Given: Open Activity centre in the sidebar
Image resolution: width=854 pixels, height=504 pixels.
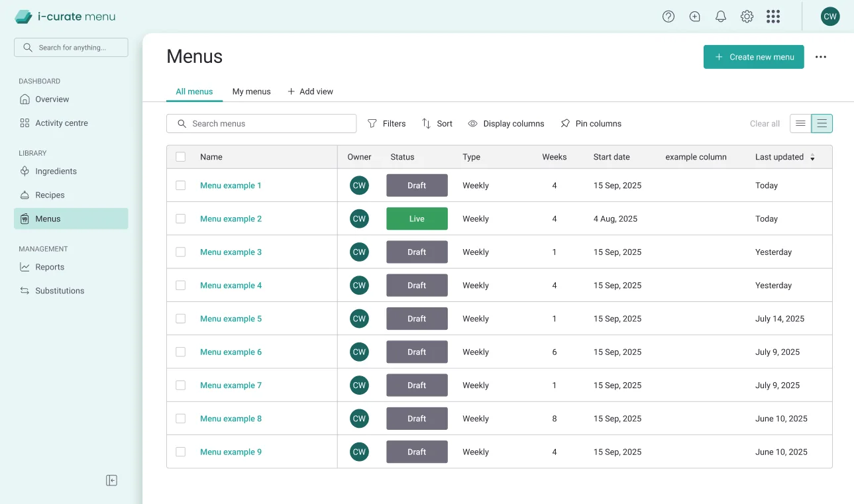Looking at the screenshot, I should (71, 123).
